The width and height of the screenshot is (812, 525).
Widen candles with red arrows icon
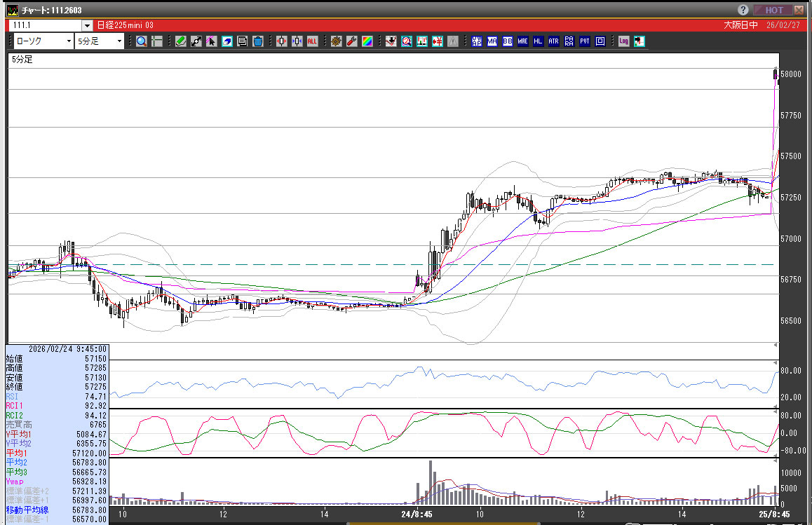281,41
